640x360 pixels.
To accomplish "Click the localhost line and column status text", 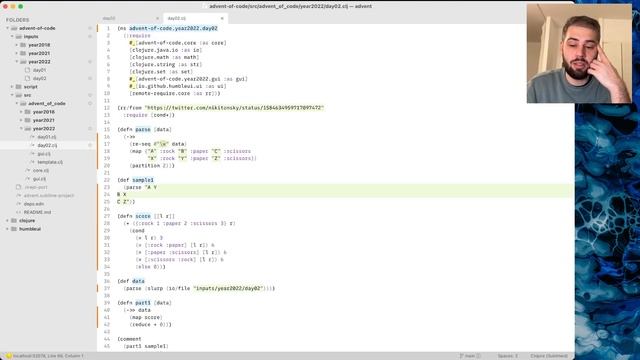I will pyautogui.click(x=48, y=356).
